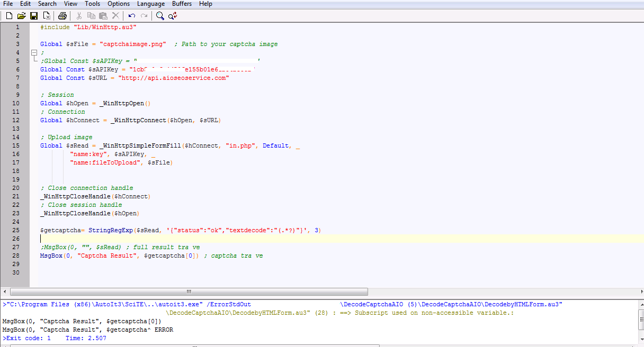The image size is (644, 347).
Task: Open the Tools menu
Action: coord(92,4)
